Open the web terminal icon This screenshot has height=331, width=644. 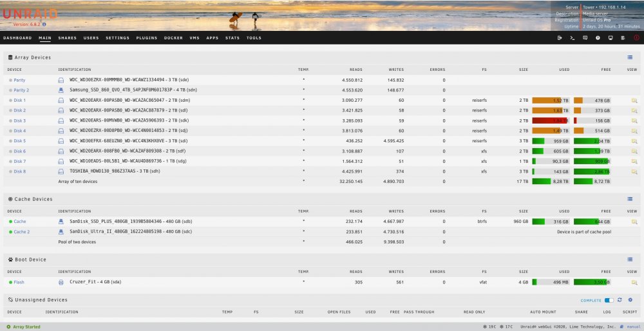pyautogui.click(x=572, y=38)
